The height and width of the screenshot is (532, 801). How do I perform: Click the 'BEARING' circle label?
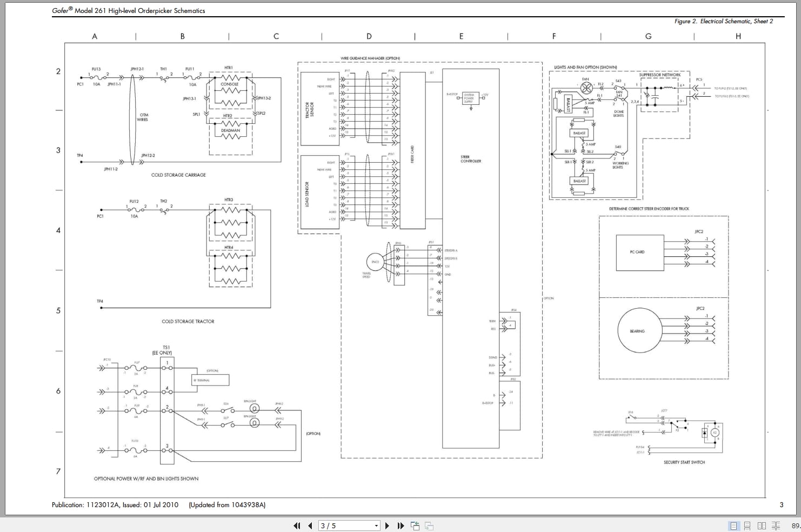click(637, 331)
